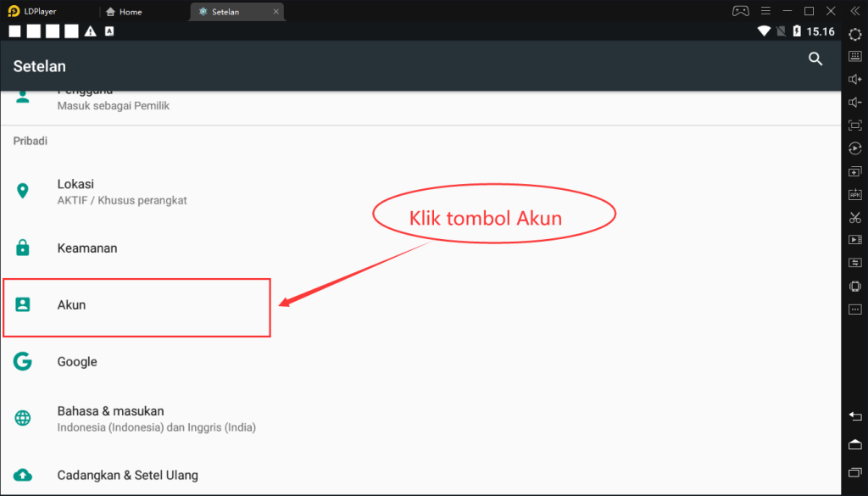The height and width of the screenshot is (496, 868).
Task: Click the volume up icon
Action: [x=855, y=79]
